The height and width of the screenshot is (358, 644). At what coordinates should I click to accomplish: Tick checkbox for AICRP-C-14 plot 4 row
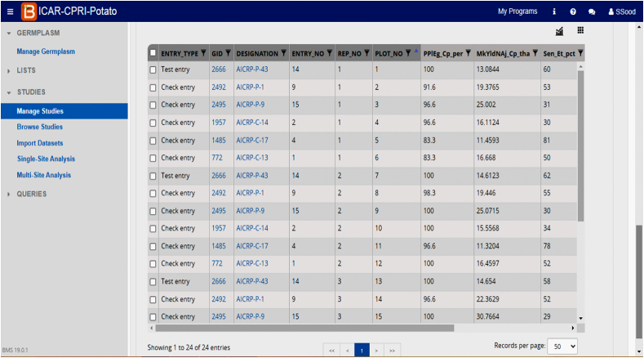click(x=153, y=123)
